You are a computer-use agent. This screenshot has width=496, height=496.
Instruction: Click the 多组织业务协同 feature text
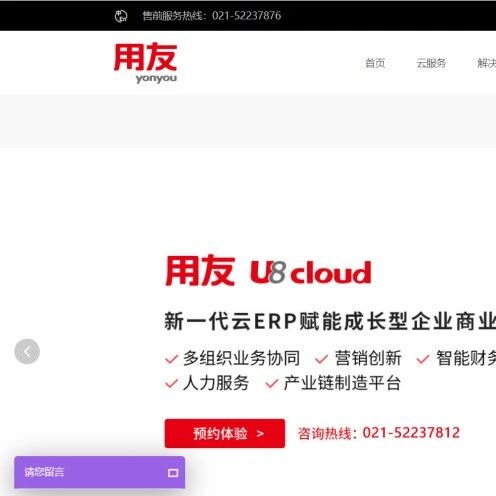241,358
